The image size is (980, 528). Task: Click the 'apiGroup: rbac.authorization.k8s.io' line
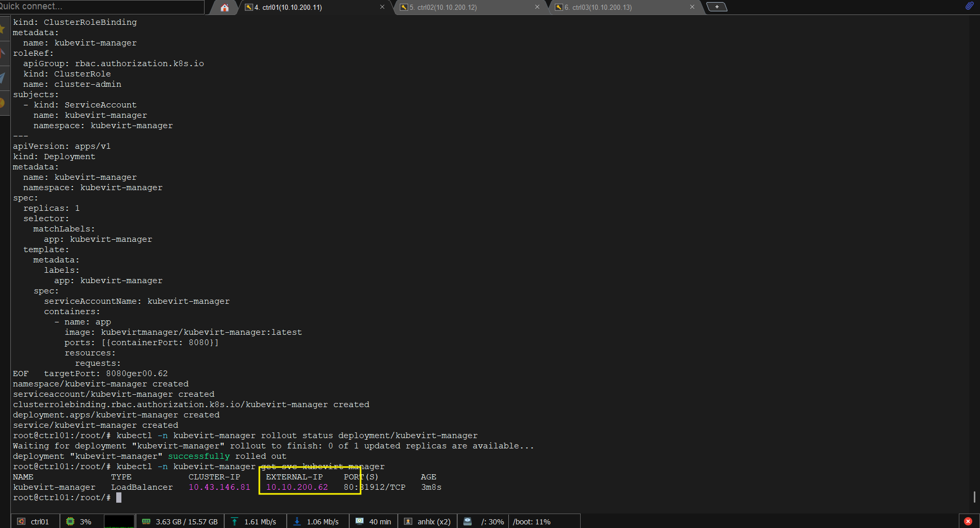tap(114, 64)
